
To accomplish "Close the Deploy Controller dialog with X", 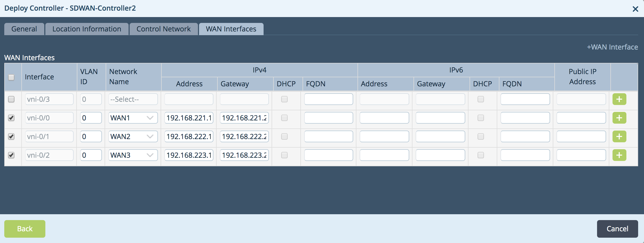I will (635, 9).
